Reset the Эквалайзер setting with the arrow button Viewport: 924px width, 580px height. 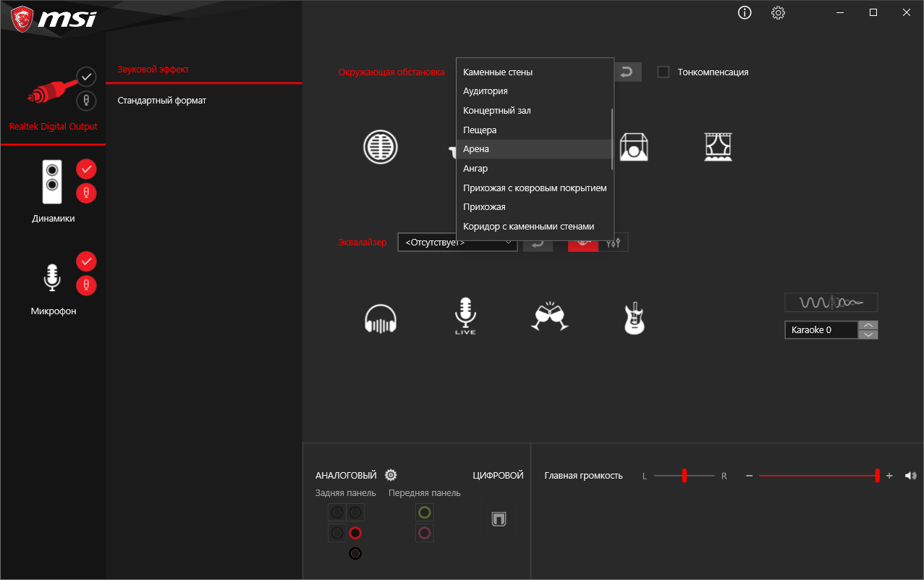[538, 243]
